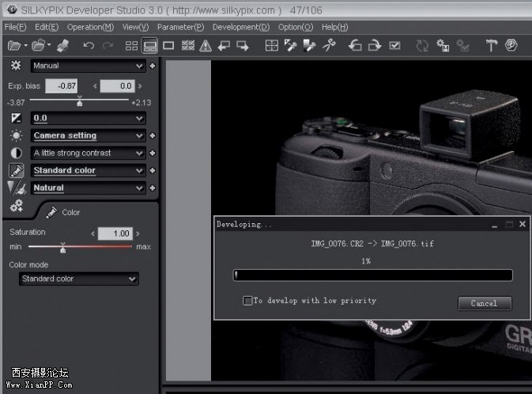
Task: Add taste with Manual plus button
Action: 153,66
